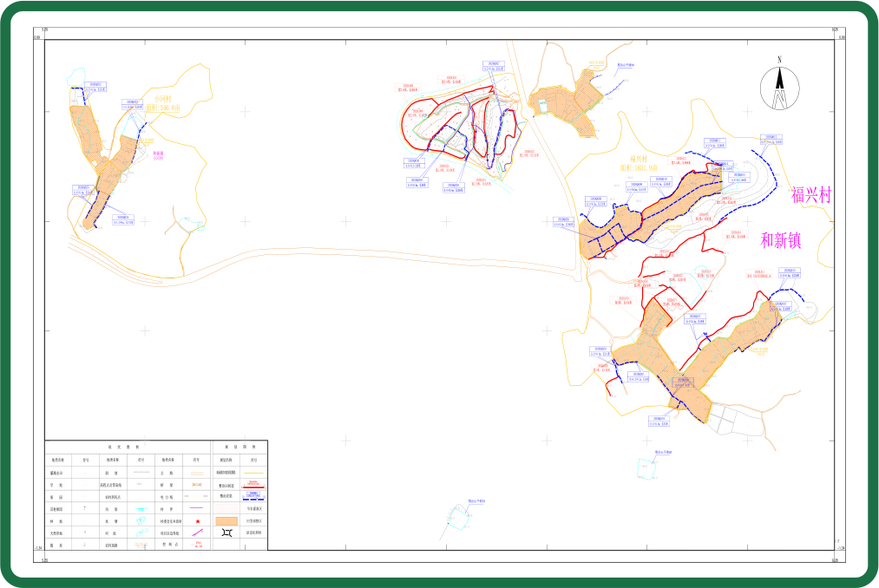
Task: Click the red road line legend symbol
Action: tap(253, 487)
